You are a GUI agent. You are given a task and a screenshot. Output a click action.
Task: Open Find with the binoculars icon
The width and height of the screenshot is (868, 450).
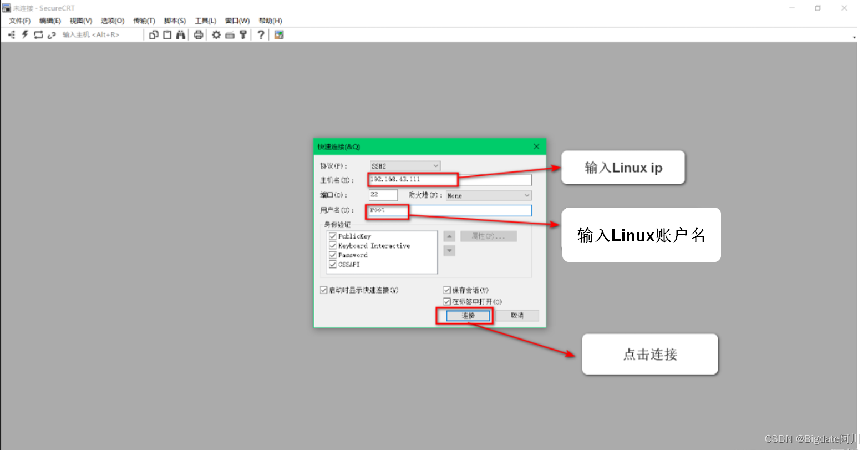(x=181, y=35)
